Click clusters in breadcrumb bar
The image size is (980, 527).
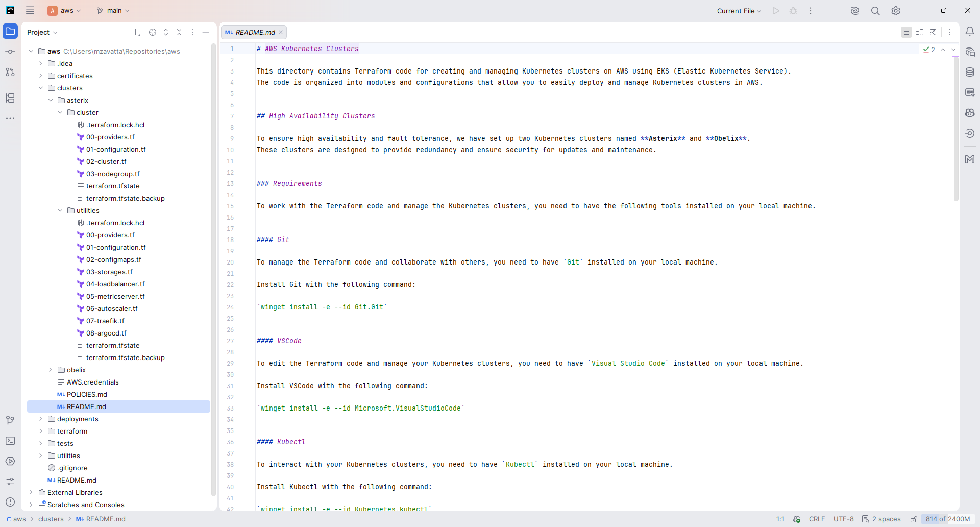coord(51,519)
